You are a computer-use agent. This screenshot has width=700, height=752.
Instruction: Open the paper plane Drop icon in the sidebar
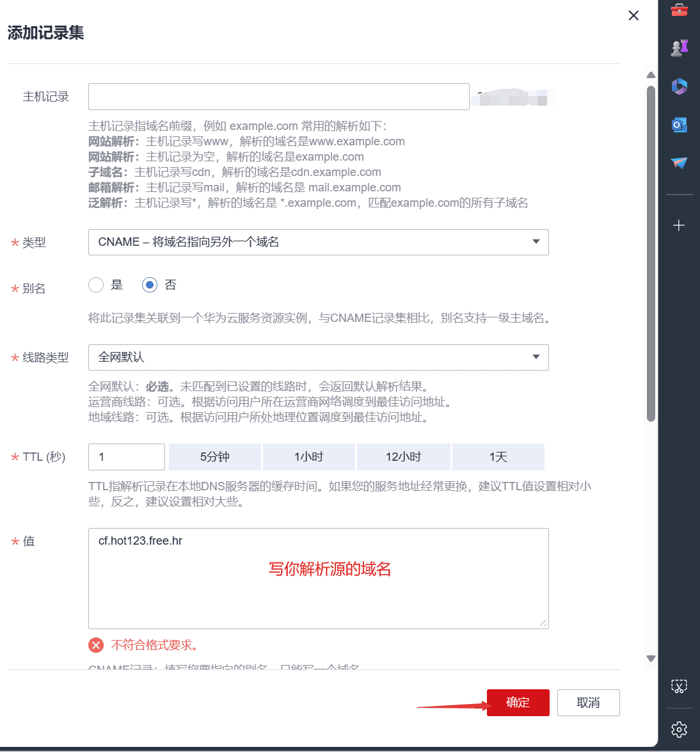679,163
